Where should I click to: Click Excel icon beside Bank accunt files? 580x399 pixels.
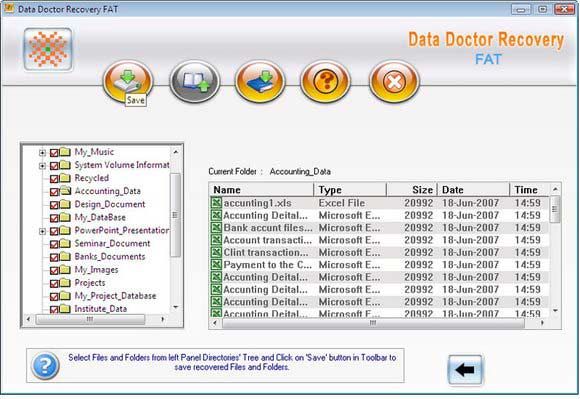(216, 227)
